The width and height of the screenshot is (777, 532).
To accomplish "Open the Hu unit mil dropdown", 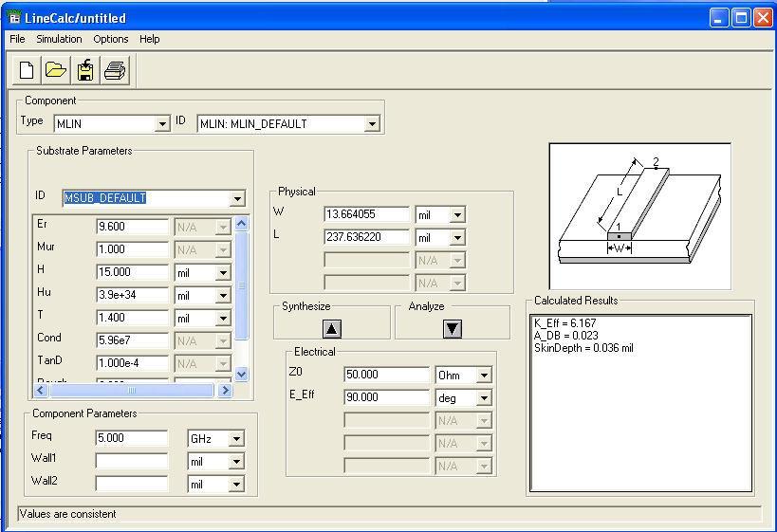I will pos(223,296).
